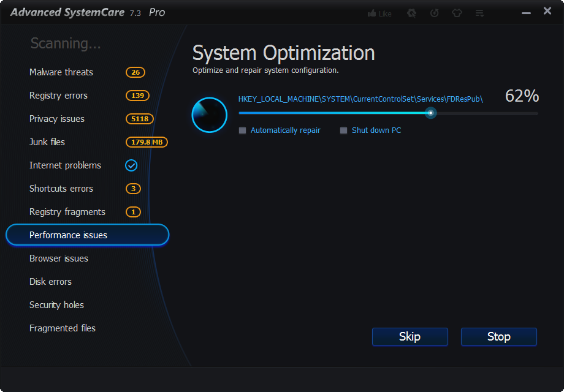This screenshot has width=564, height=392.
Task: Open the Rescue Center restore icon
Action: tap(435, 13)
